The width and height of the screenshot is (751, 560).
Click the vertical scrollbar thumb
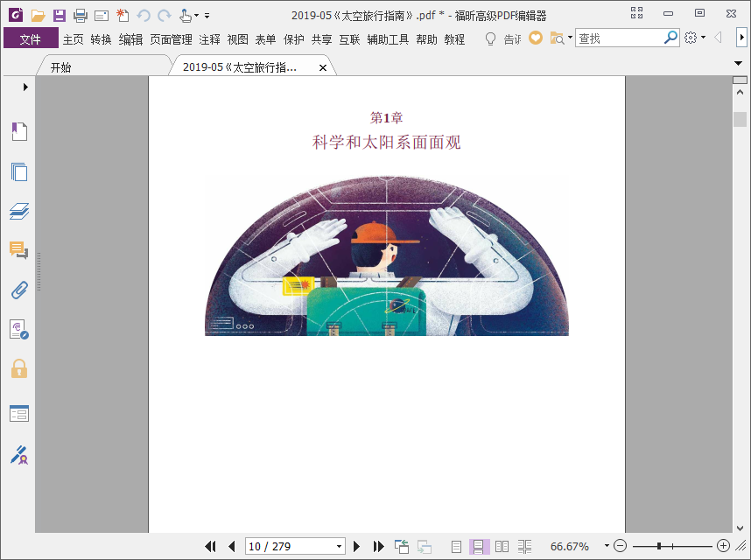[x=740, y=119]
